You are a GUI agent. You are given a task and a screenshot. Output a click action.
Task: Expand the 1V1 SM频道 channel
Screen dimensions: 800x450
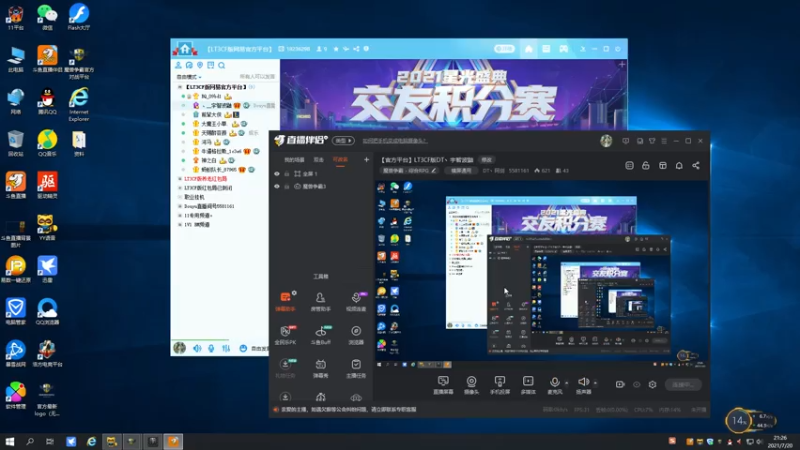tap(180, 224)
